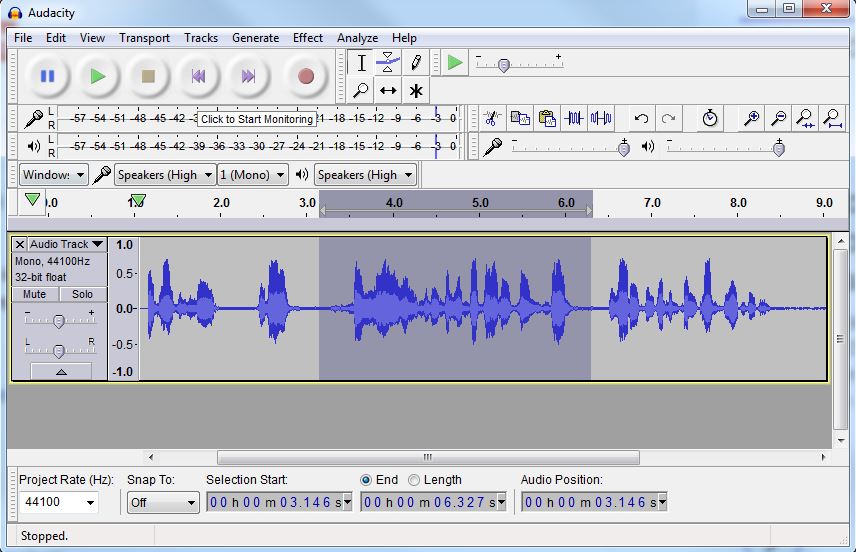Click the Paste clipboard icon

click(546, 118)
